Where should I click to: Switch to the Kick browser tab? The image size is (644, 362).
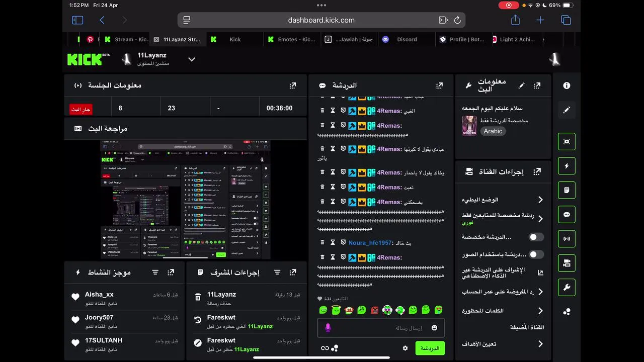[x=235, y=39]
